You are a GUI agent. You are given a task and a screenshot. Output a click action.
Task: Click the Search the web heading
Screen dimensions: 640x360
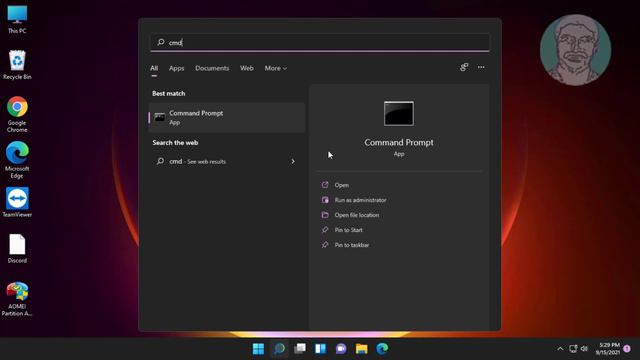pyautogui.click(x=175, y=142)
